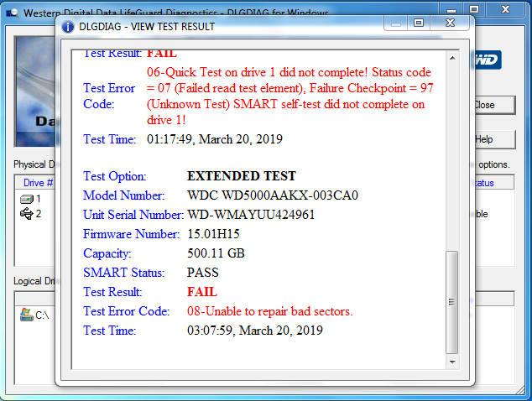532x401 pixels.
Task: Click the DLGDIAG - VIEW TEST RESULT title text
Action: pos(147,27)
